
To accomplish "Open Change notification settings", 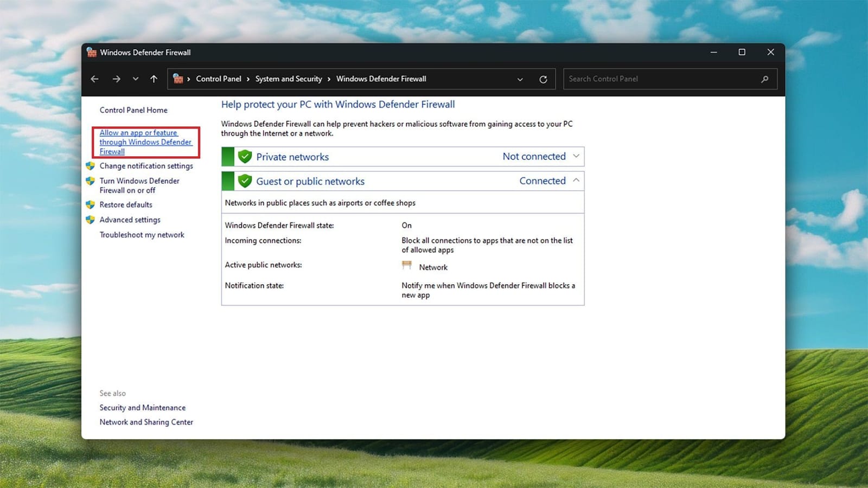I will 146,166.
